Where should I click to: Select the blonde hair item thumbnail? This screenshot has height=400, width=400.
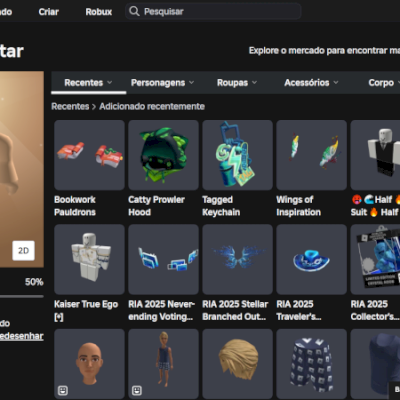[237, 364]
